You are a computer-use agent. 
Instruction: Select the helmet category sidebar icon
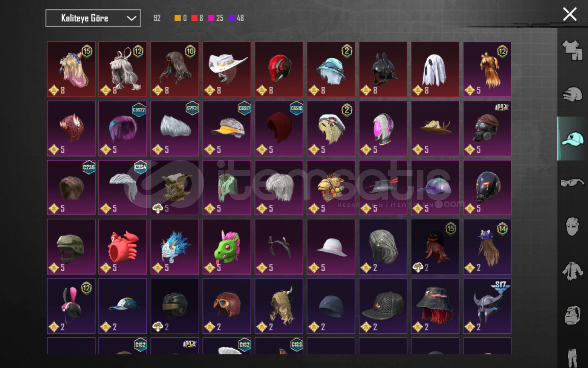pos(572,94)
